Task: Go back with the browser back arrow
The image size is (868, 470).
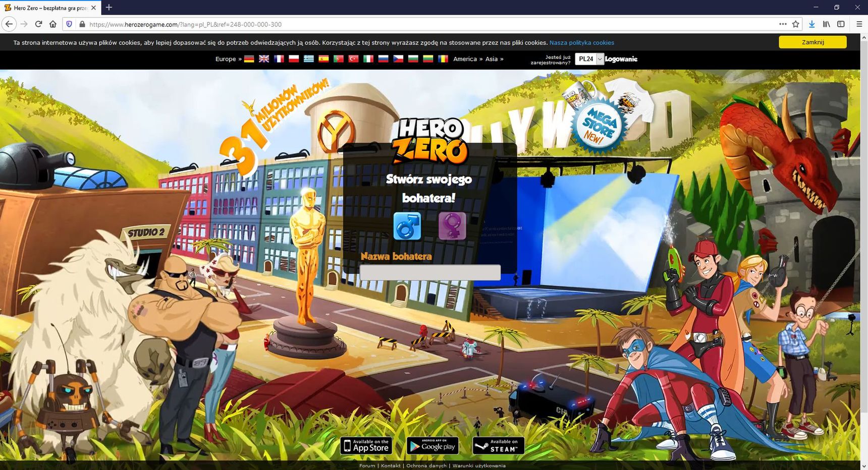Action: (x=9, y=24)
